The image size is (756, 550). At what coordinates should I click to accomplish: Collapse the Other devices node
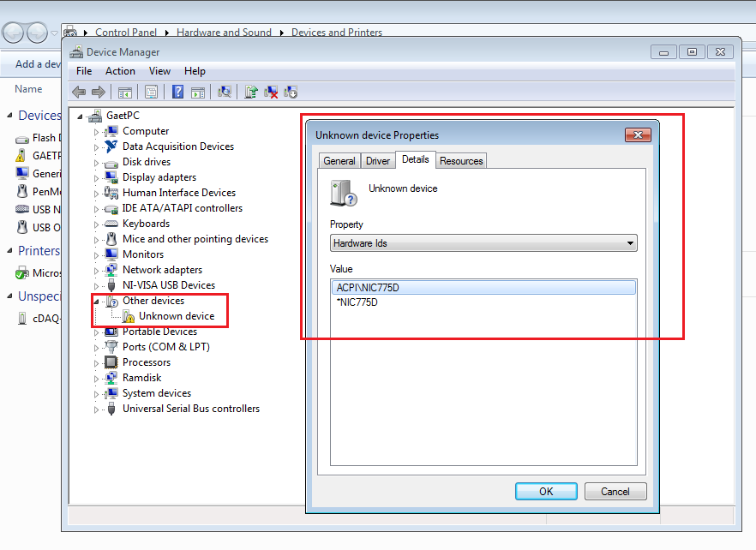tap(96, 302)
